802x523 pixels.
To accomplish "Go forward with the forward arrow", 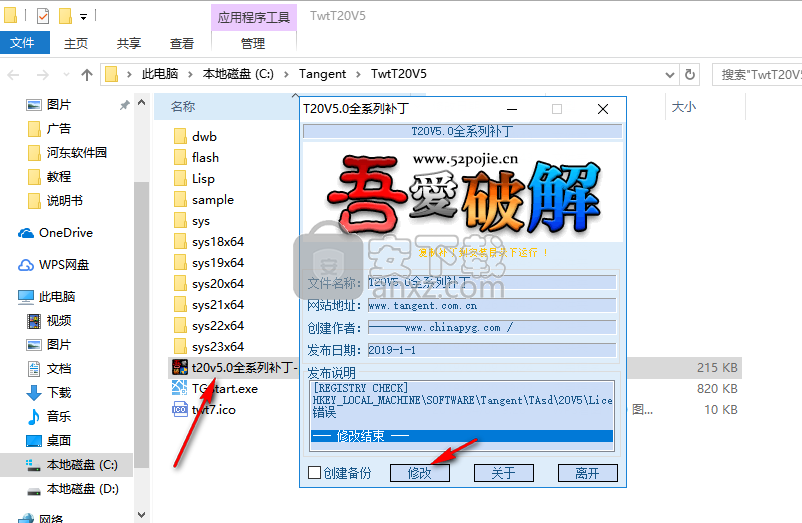I will tap(43, 75).
